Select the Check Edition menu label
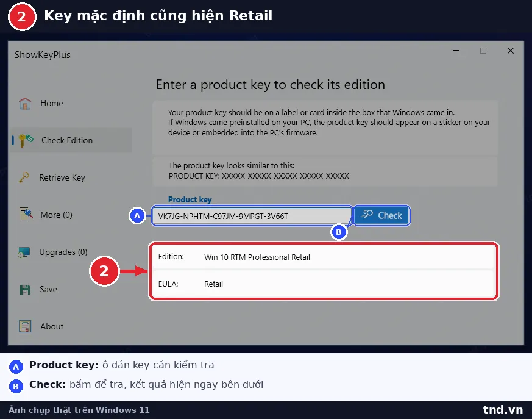The height and width of the screenshot is (419, 532). coord(67,140)
